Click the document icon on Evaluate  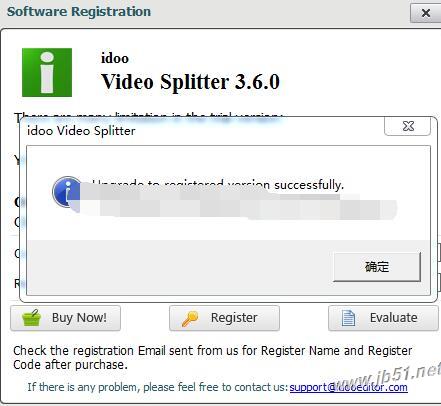click(348, 318)
